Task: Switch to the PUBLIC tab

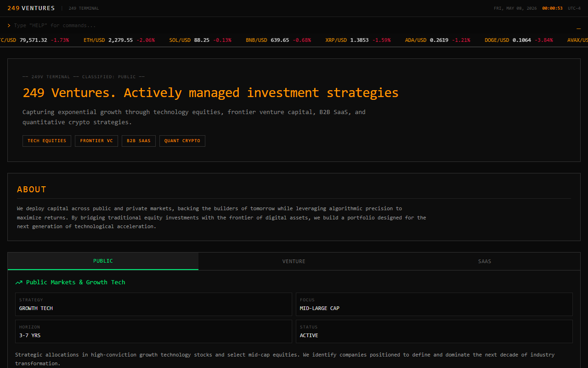Action: [x=103, y=261]
